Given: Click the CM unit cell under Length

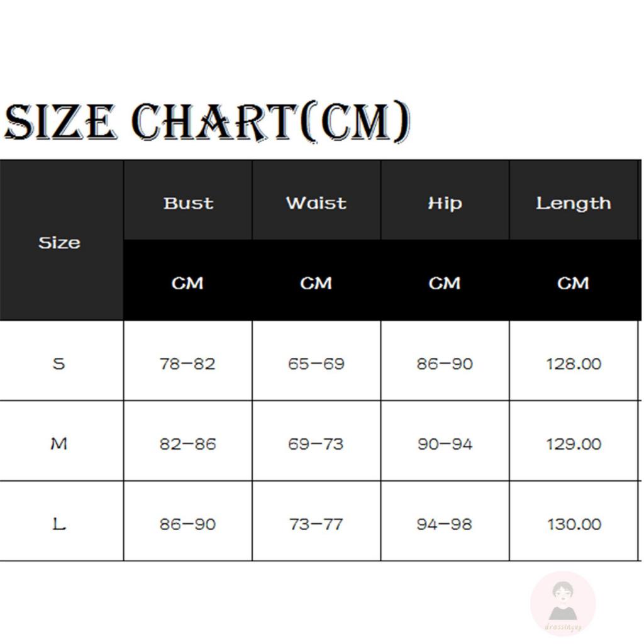Looking at the screenshot, I should (573, 283).
